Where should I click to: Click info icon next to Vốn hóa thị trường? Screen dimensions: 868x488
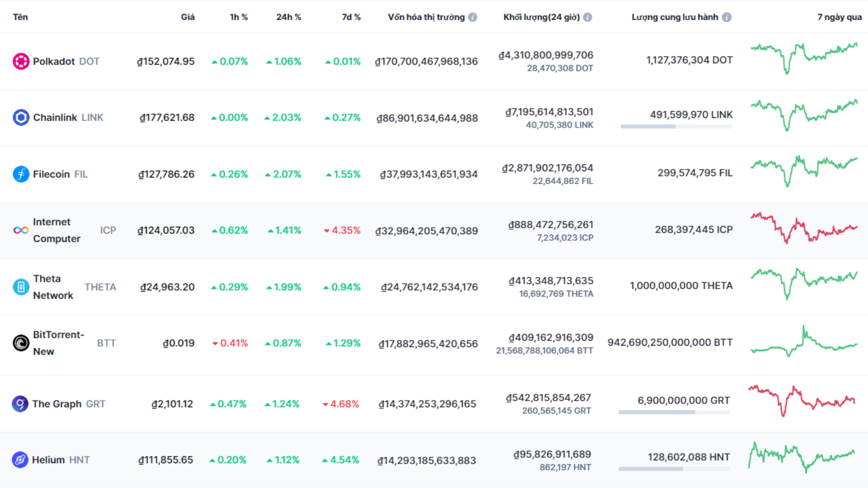(472, 17)
